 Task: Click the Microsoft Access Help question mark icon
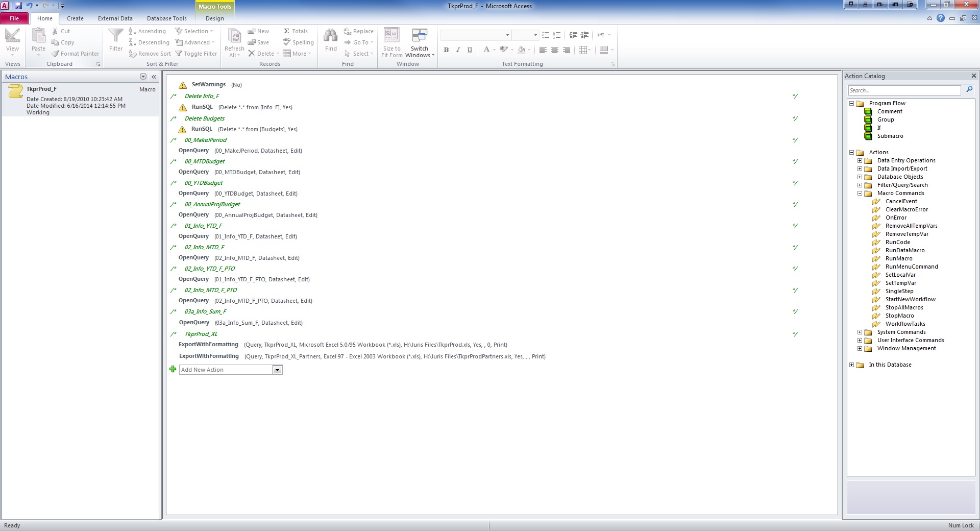click(x=940, y=18)
